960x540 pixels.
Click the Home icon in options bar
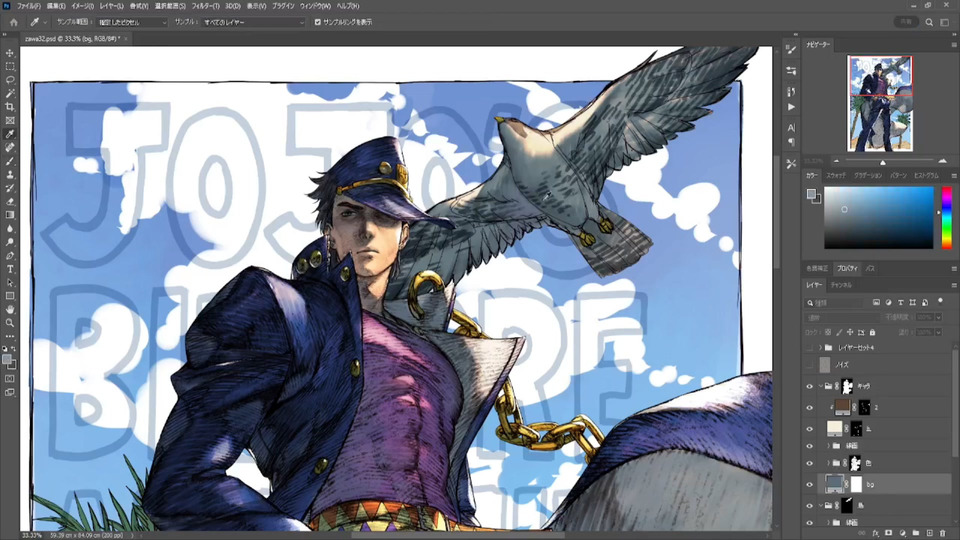click(x=13, y=22)
